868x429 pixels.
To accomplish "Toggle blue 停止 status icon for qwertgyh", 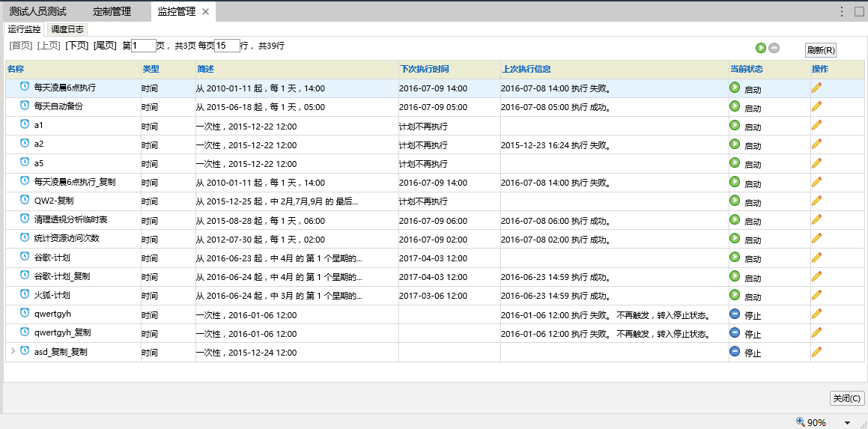I will tap(735, 313).
